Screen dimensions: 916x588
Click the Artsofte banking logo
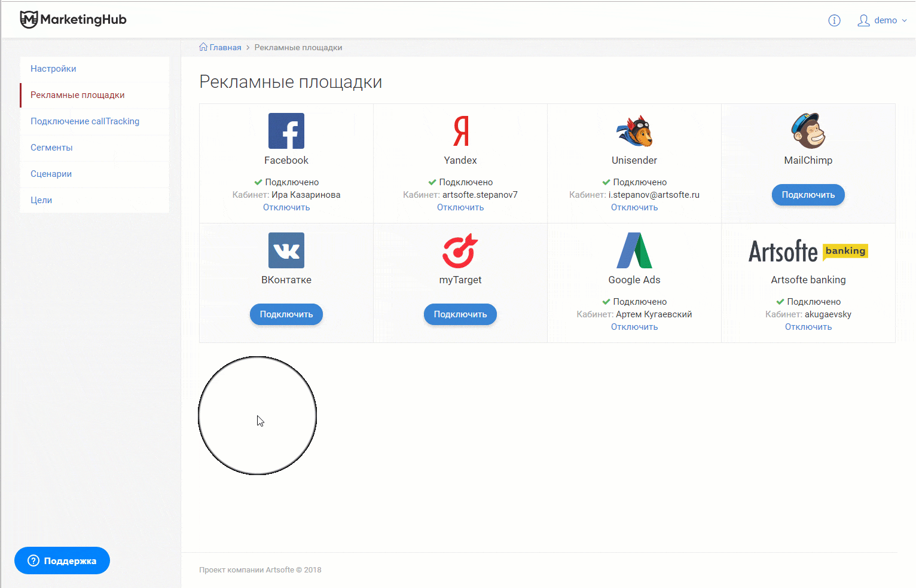808,251
